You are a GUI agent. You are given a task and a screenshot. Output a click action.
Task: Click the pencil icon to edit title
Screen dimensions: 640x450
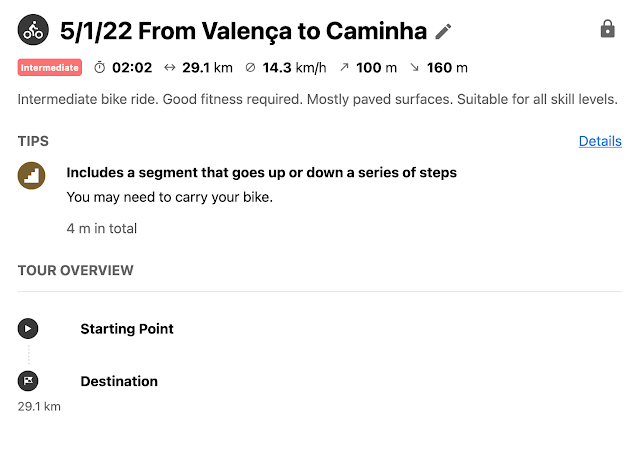[x=444, y=31]
